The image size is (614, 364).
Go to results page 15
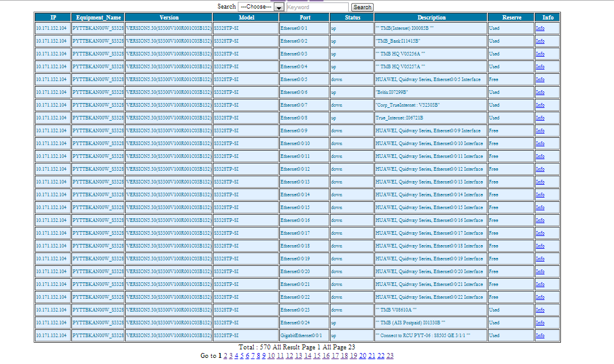click(x=317, y=356)
